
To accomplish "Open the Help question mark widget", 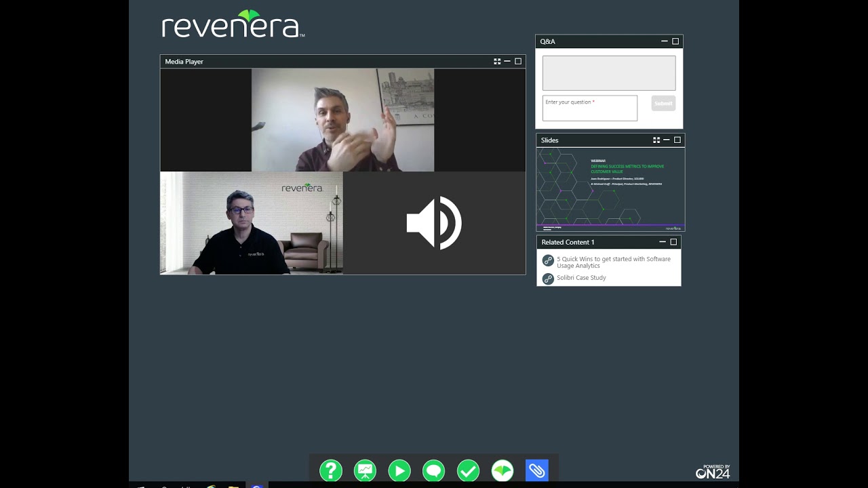I will 331,470.
